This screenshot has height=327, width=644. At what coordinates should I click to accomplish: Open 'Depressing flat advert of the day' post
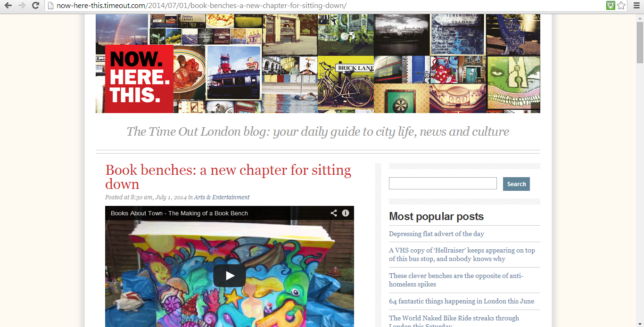[437, 234]
